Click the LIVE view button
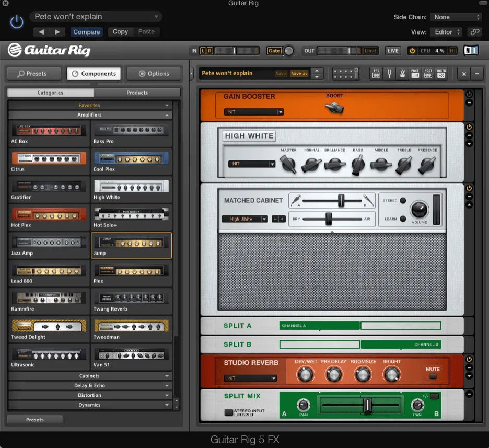 (393, 51)
